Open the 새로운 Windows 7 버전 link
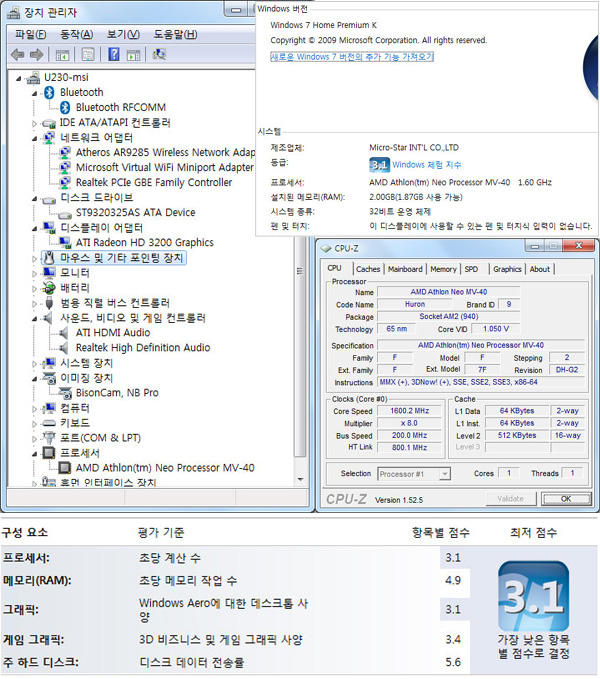The image size is (600, 679). [352, 57]
